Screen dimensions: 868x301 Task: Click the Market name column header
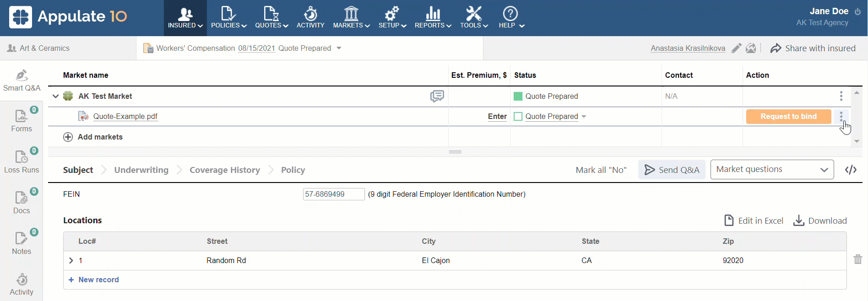pyautogui.click(x=86, y=75)
